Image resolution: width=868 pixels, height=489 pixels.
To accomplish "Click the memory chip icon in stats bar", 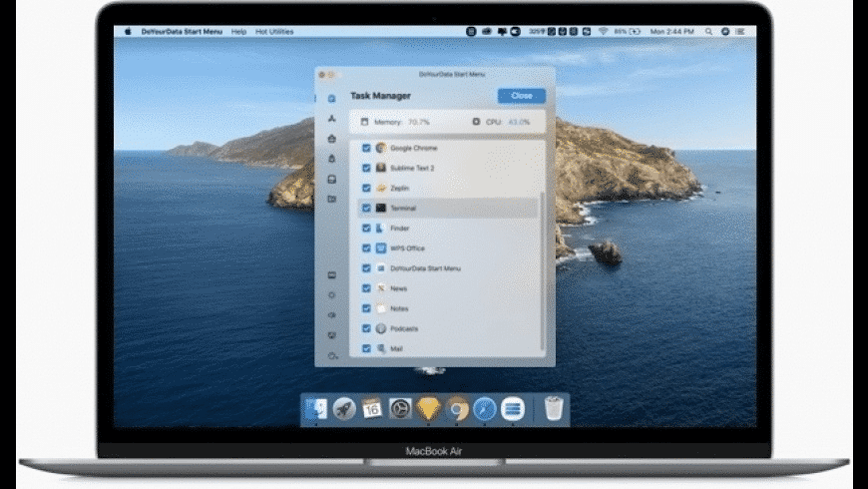I will tap(364, 122).
